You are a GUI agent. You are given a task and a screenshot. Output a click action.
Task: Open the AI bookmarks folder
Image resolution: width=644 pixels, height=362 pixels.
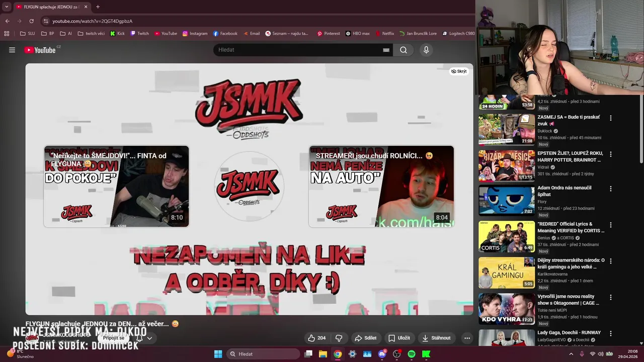pyautogui.click(x=66, y=34)
